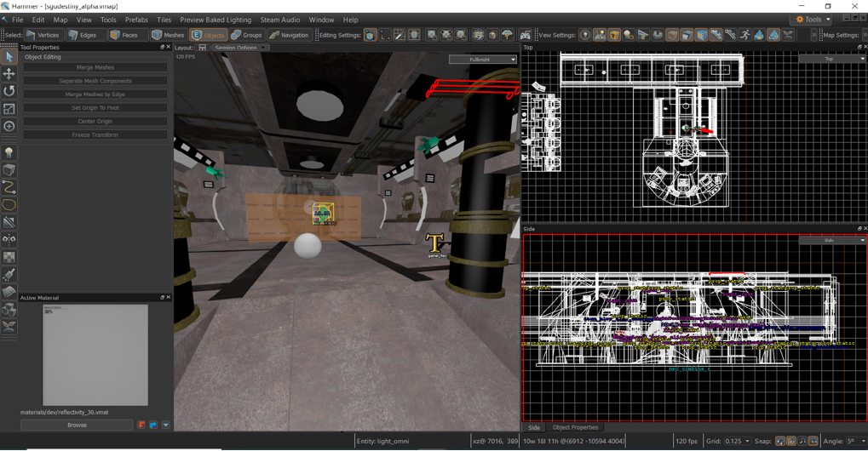Viewport: 868px width, 451px height.
Task: Open the Steam Audio menu
Action: point(280,20)
